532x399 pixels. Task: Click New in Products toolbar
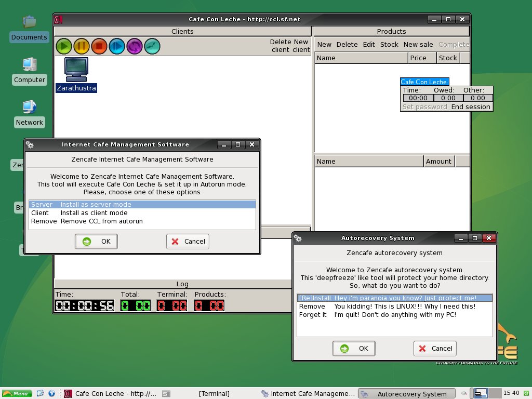coord(324,45)
